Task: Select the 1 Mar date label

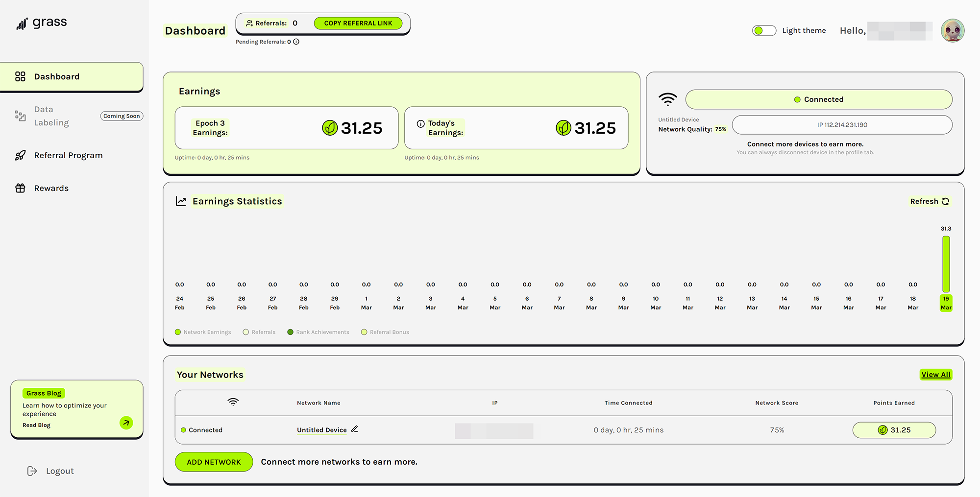Action: 366,303
